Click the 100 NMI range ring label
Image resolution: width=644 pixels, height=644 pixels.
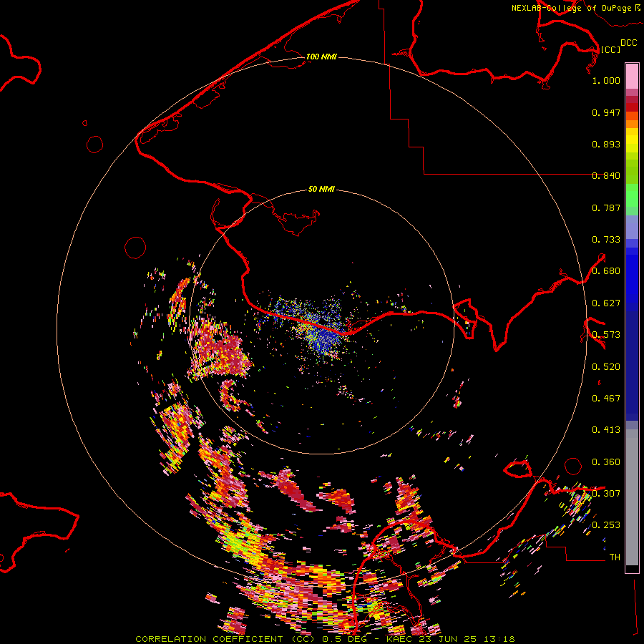pos(321,57)
